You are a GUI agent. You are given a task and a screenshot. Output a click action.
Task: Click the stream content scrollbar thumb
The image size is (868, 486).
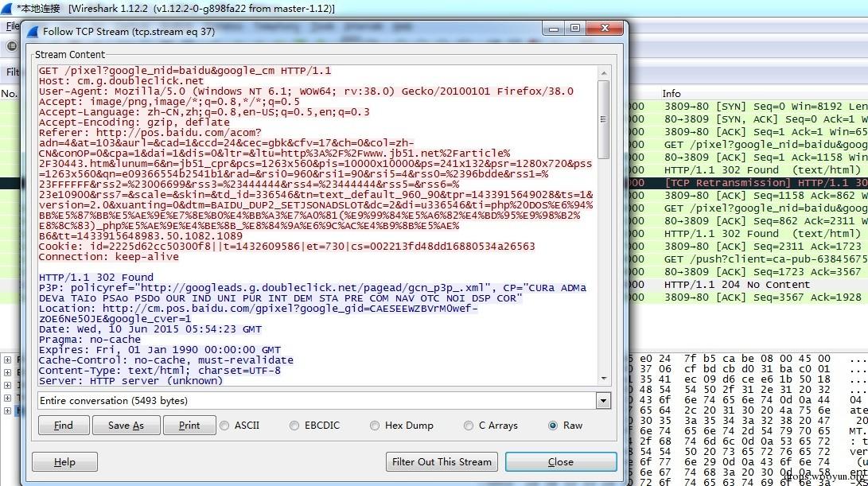click(x=602, y=119)
